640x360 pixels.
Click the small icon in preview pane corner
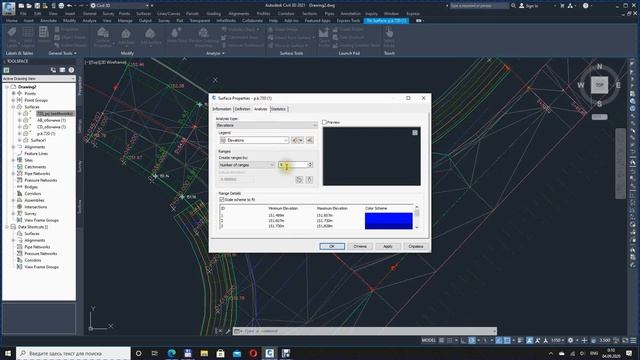[415, 133]
